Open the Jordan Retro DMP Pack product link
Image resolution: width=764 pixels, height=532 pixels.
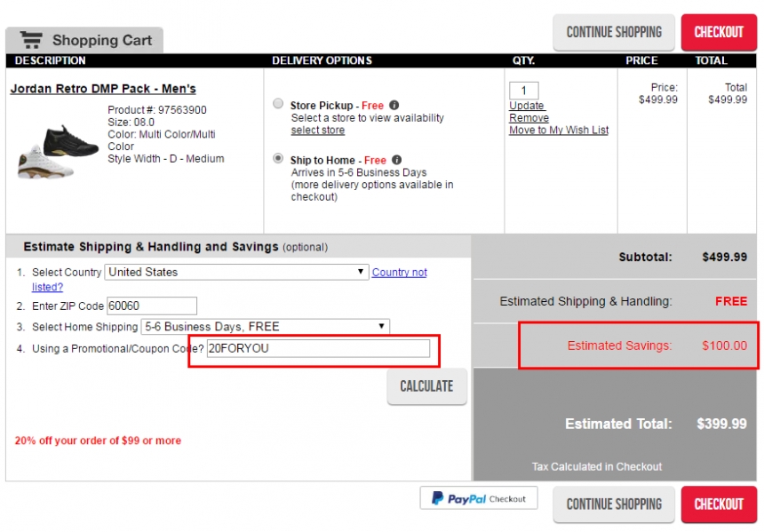click(103, 89)
